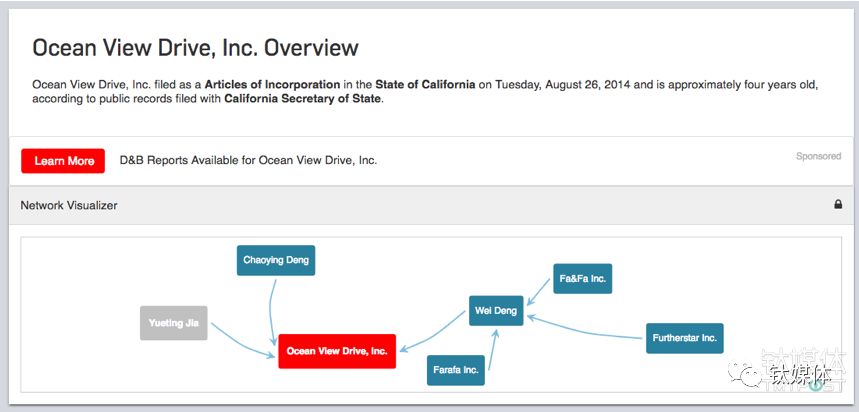Click the arrow from Yueting Jia to Ocean View Drive

point(243,341)
